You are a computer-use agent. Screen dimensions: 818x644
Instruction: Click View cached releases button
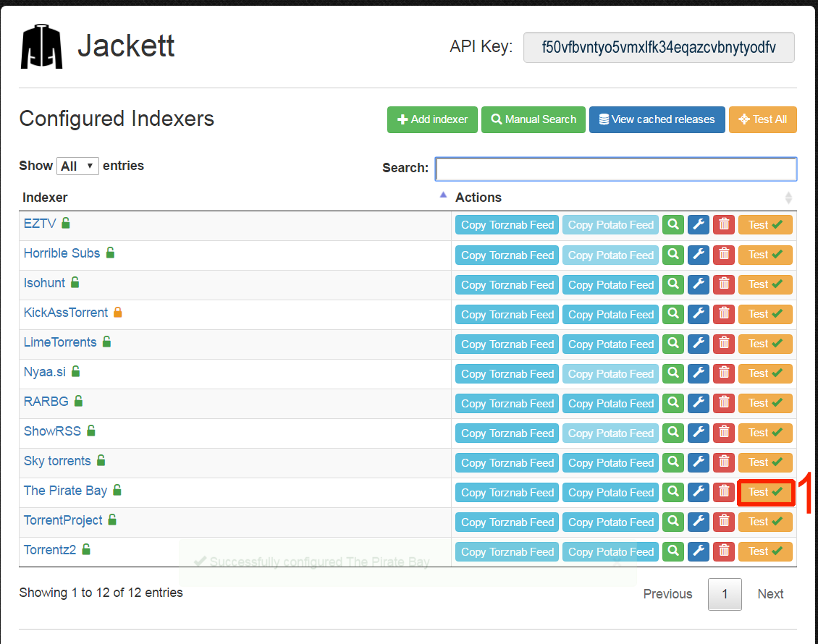point(657,119)
